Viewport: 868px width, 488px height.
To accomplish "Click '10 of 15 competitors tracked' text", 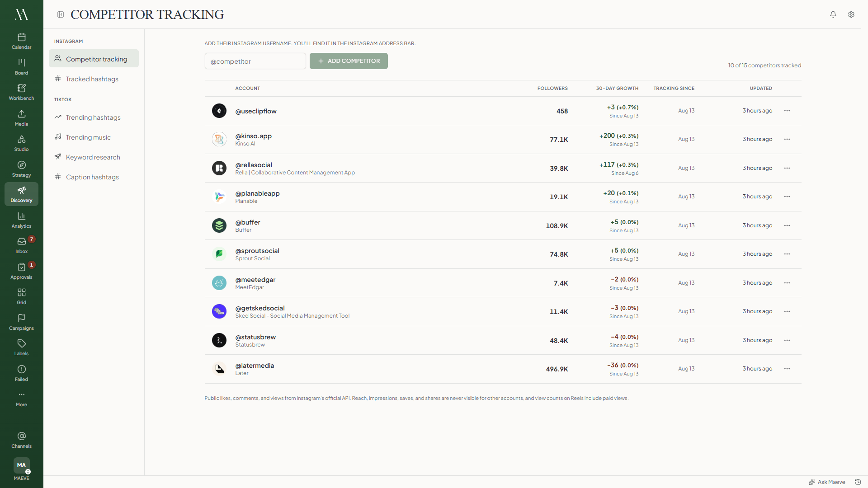I will click(764, 66).
